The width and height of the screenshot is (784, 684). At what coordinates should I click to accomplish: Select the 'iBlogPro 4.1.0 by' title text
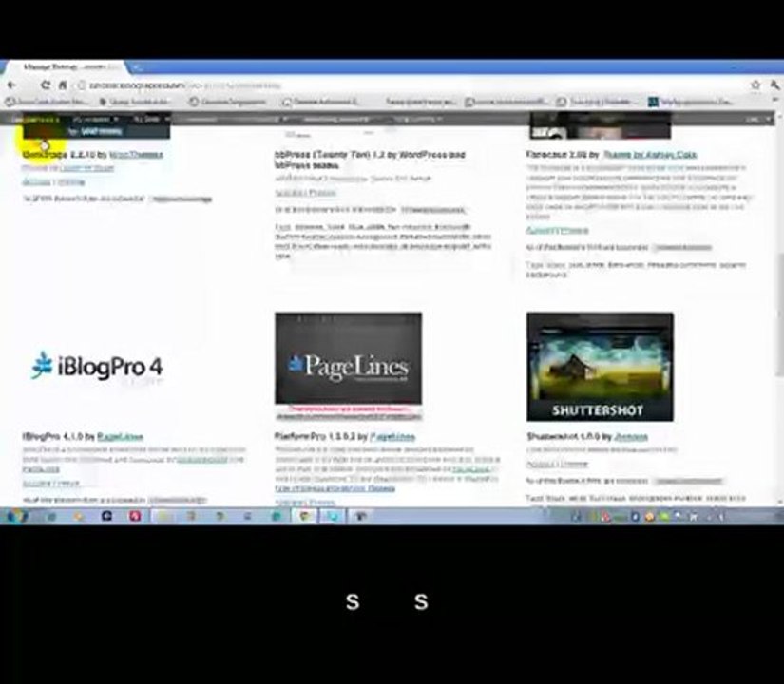pos(59,436)
